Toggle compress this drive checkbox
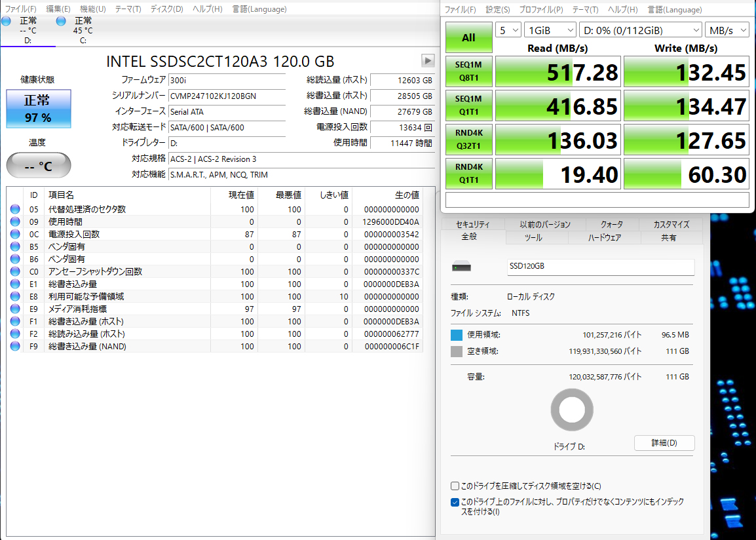The height and width of the screenshot is (540, 756). coord(455,486)
